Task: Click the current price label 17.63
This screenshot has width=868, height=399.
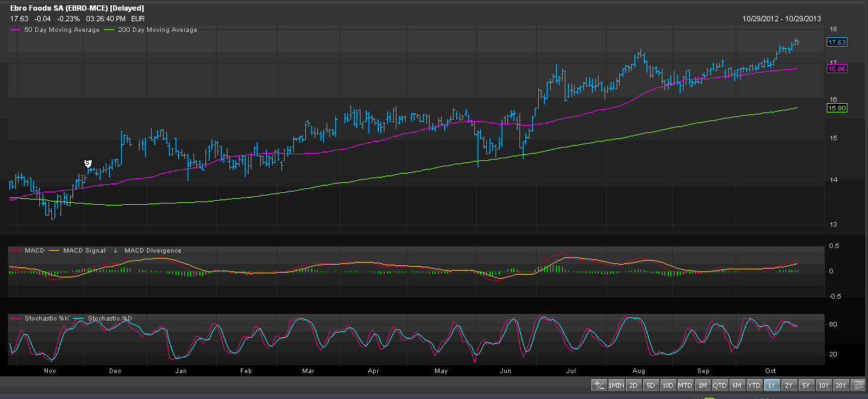Action: point(836,42)
